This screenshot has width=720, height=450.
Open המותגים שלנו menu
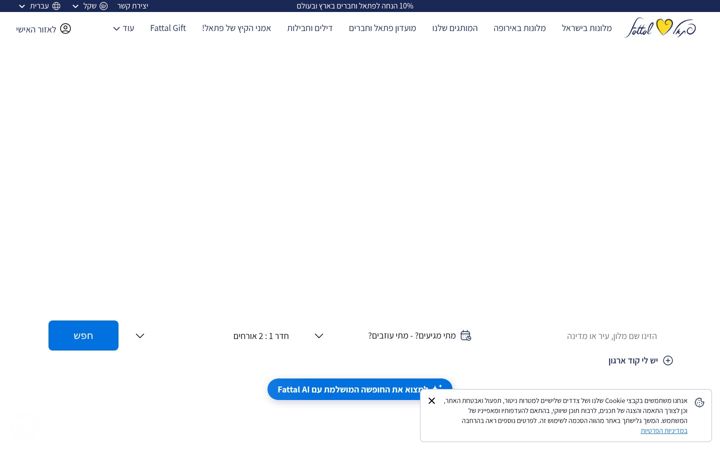(x=455, y=28)
